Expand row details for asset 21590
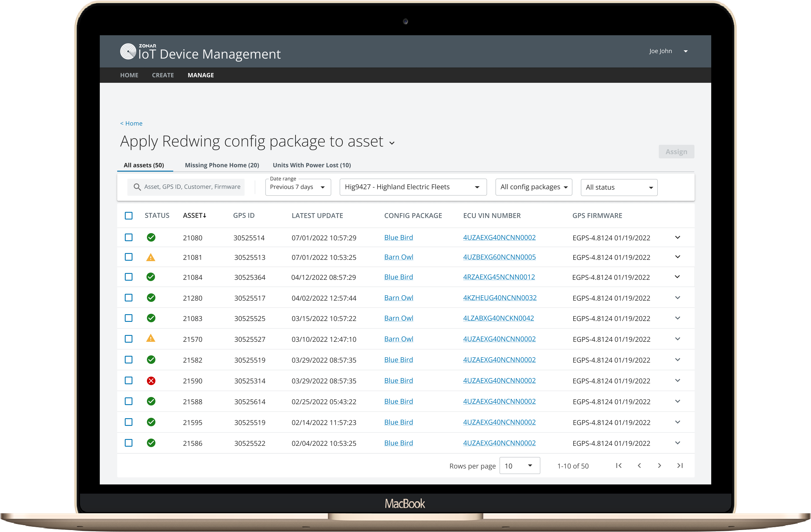Viewport: 811px width, 532px height. (677, 381)
